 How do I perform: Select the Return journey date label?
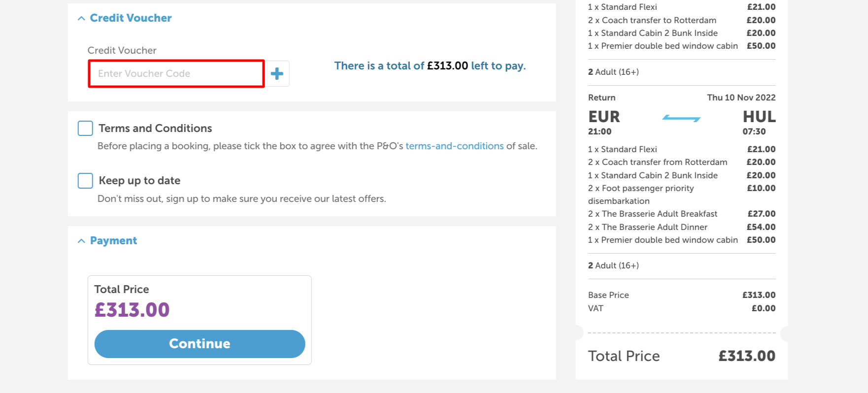coord(741,98)
